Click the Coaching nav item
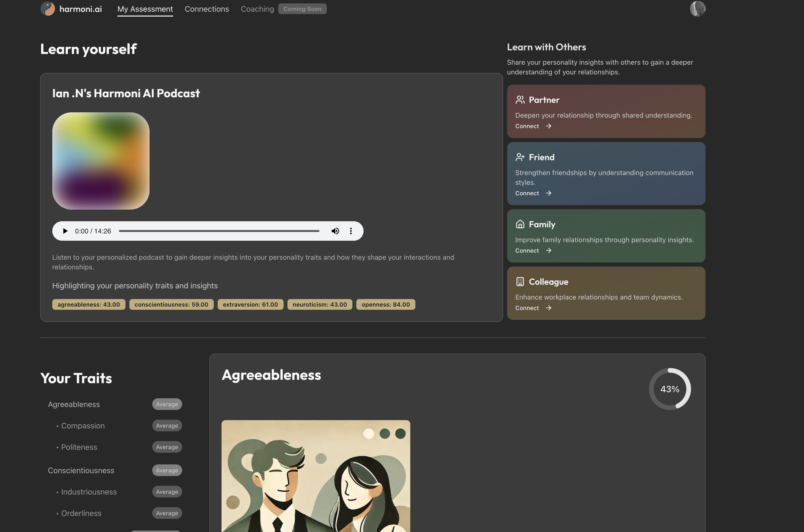Viewport: 804px width, 532px height. pyautogui.click(x=257, y=9)
